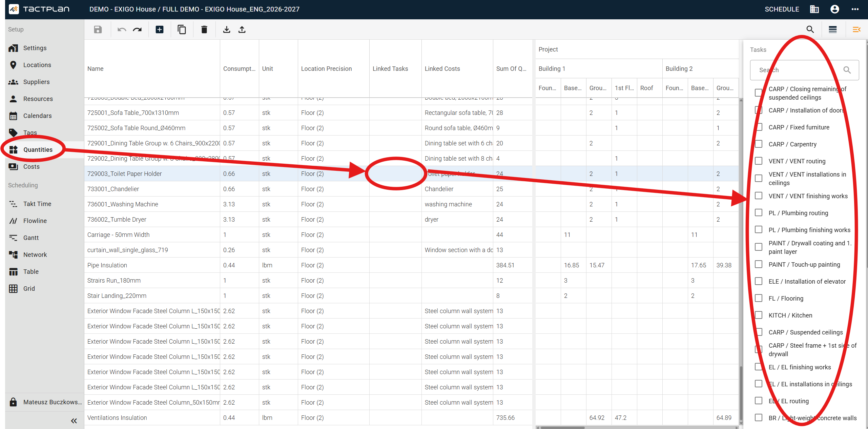Click the Redo arrow icon
868x429 pixels.
(137, 29)
